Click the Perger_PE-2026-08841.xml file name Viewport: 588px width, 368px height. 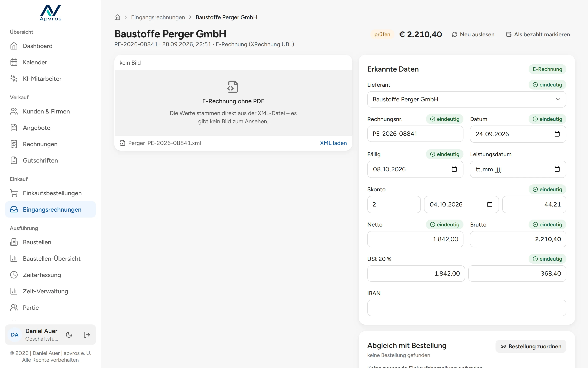(x=165, y=143)
